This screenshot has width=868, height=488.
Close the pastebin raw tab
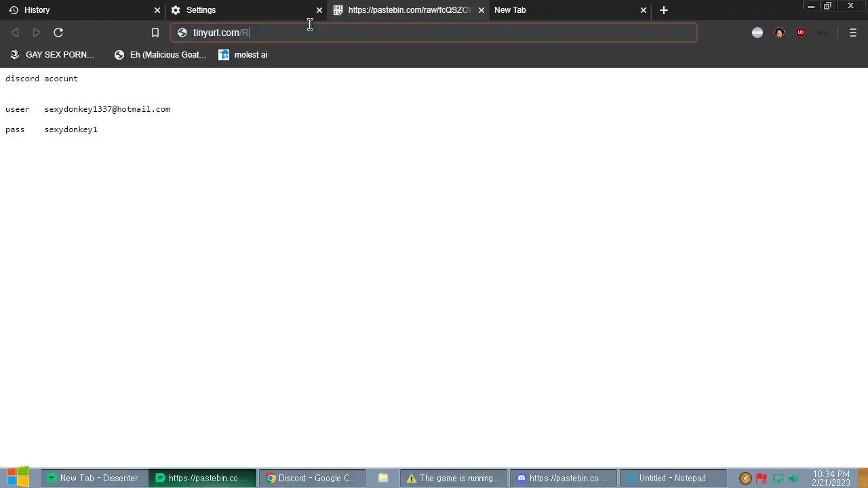481,10
